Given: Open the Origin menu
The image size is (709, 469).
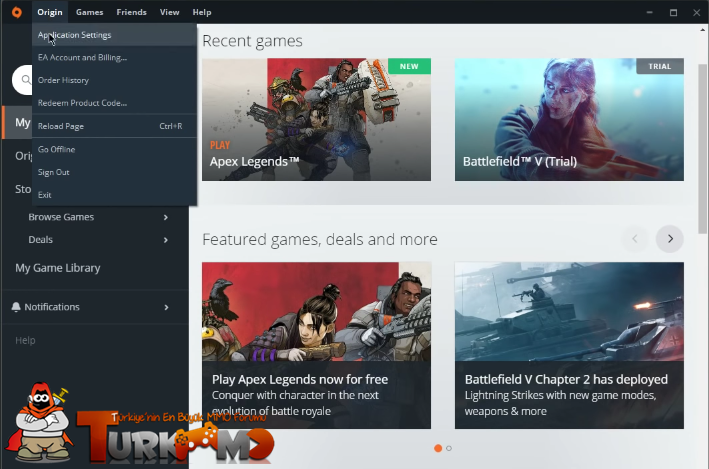Looking at the screenshot, I should pos(50,12).
